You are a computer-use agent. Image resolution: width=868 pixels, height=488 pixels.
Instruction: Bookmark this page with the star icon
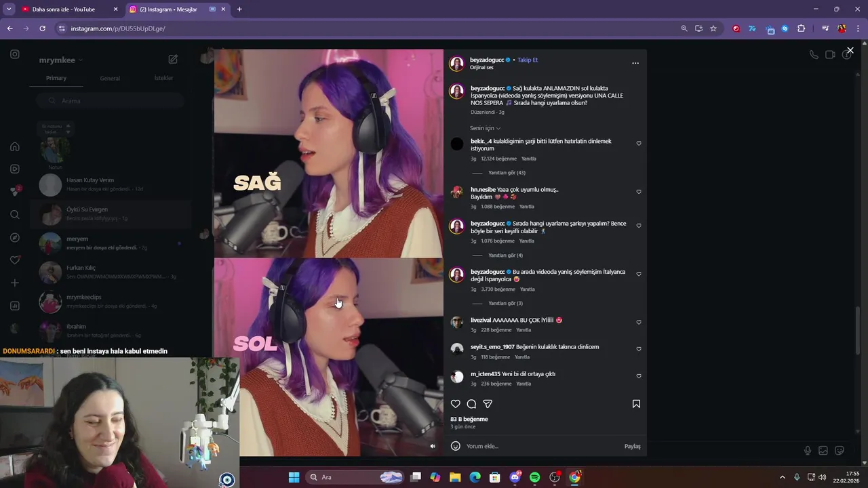pos(713,28)
